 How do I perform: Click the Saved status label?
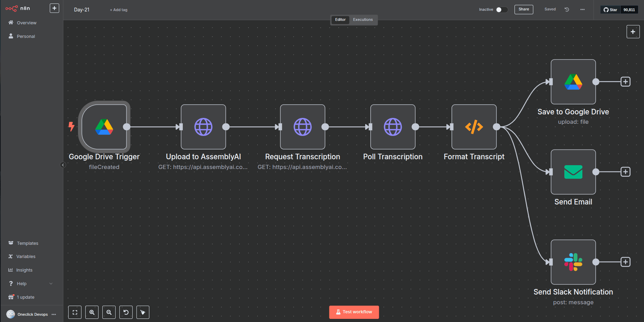pyautogui.click(x=550, y=9)
